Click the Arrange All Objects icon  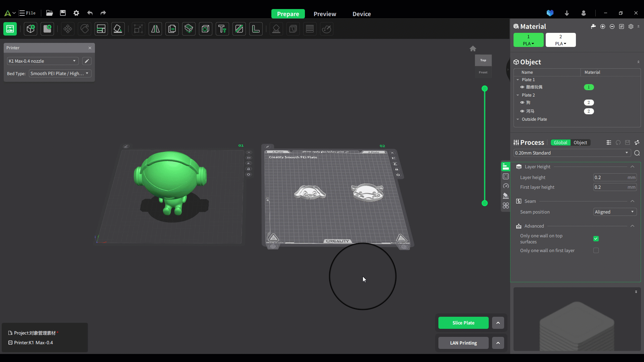(x=101, y=29)
